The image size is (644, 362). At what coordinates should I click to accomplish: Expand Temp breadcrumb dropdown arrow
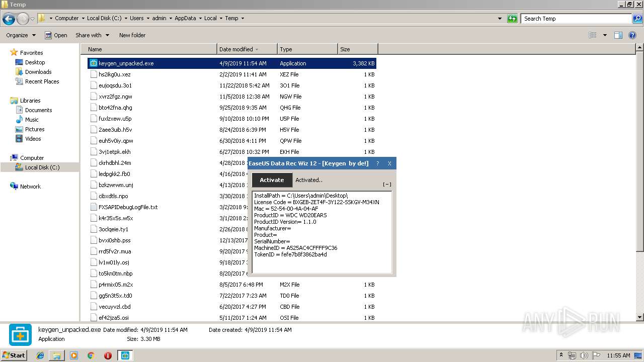tap(243, 18)
